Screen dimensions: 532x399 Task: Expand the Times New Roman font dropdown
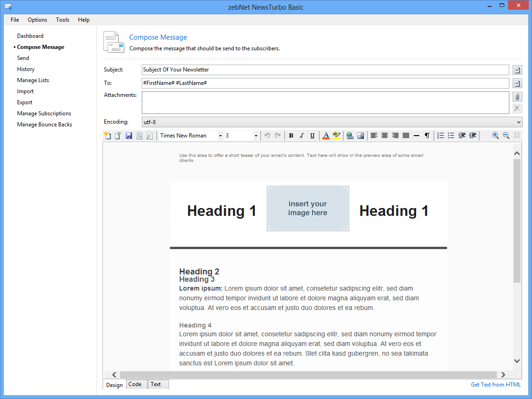(x=220, y=136)
